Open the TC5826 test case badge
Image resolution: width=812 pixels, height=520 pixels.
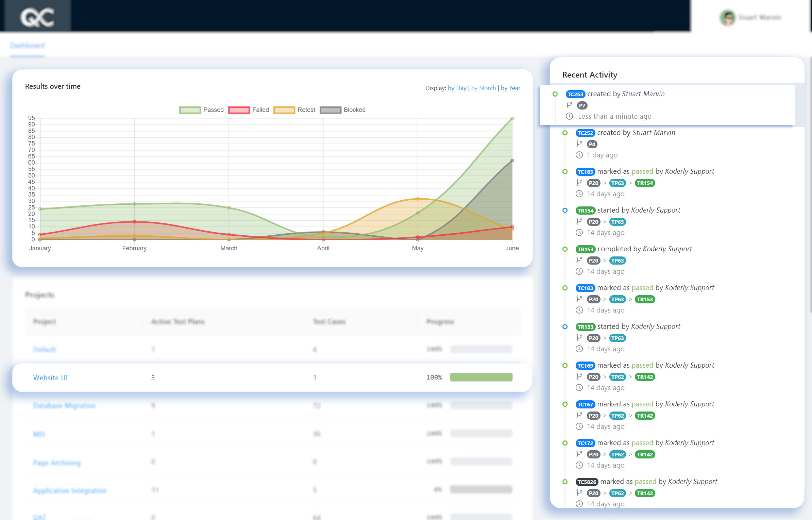click(587, 482)
